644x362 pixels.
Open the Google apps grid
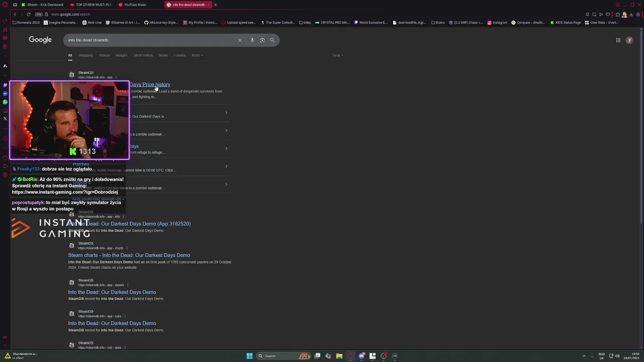tap(618, 40)
